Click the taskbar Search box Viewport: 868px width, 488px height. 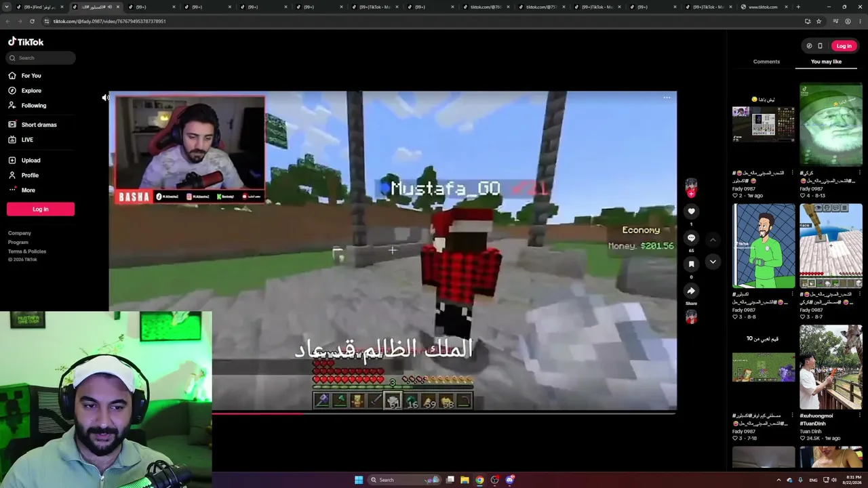click(404, 480)
